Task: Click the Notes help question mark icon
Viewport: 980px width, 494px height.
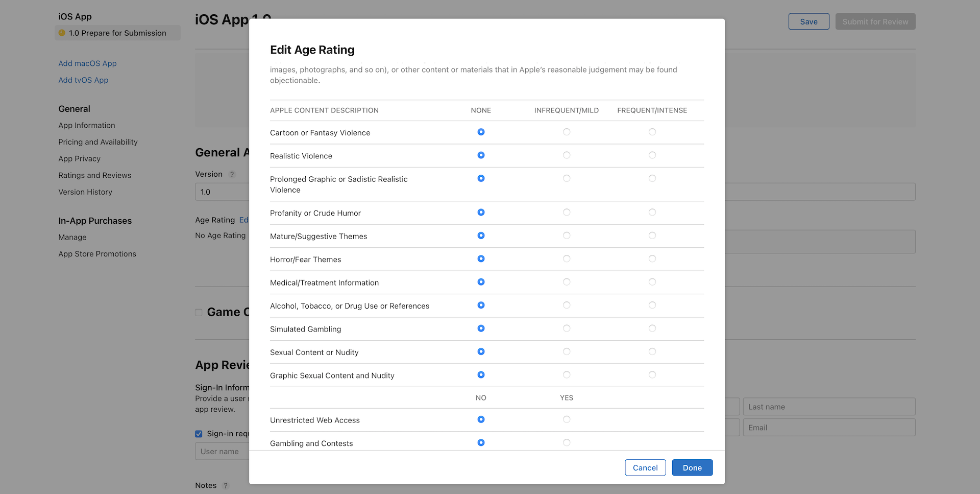Action: click(x=226, y=485)
